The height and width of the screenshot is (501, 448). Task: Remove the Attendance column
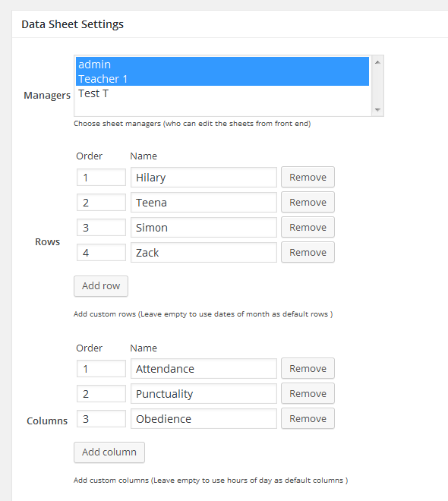click(x=308, y=368)
